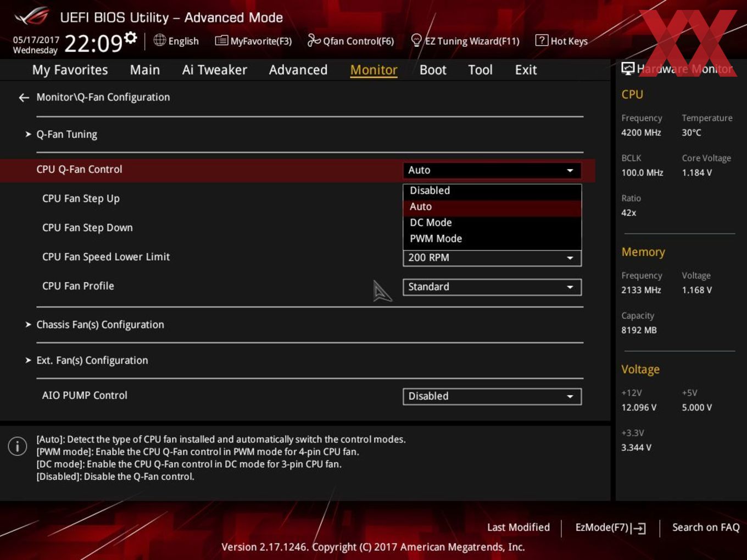Screen dimensions: 747x560
Task: Select CPU Fan Step Up row
Action: coord(81,199)
